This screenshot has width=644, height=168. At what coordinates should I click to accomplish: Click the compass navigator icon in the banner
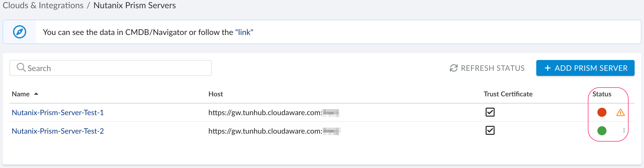pyautogui.click(x=20, y=32)
